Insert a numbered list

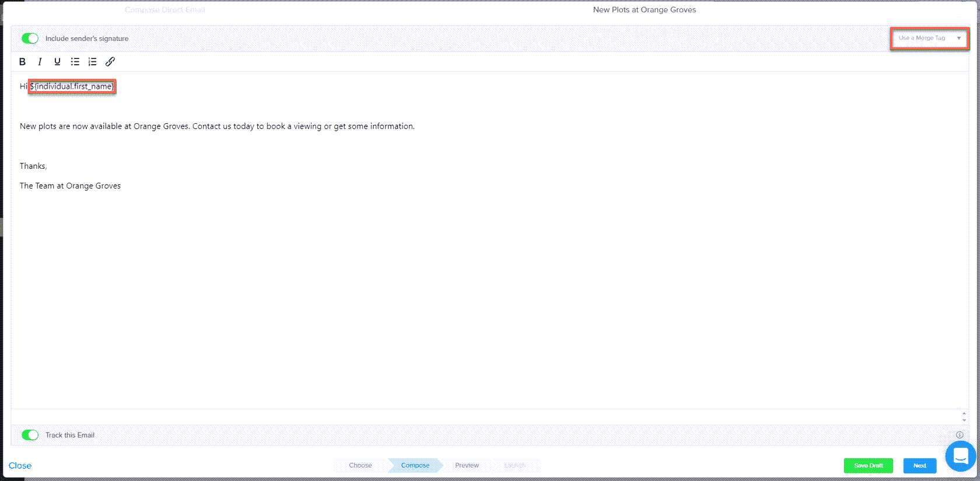[92, 62]
